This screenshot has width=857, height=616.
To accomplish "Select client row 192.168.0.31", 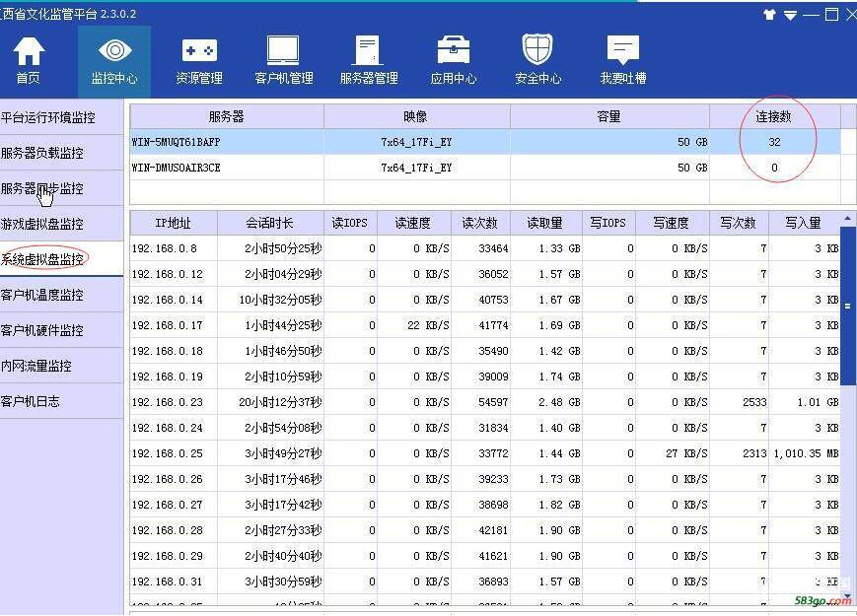I will pyautogui.click(x=485, y=582).
